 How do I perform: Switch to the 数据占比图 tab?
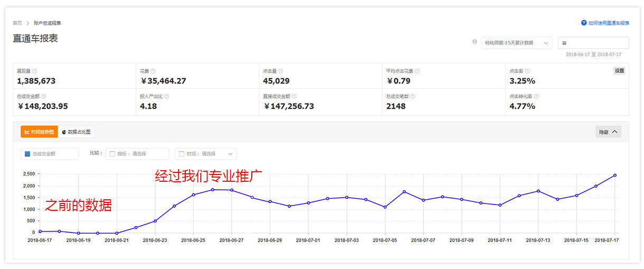[77, 132]
